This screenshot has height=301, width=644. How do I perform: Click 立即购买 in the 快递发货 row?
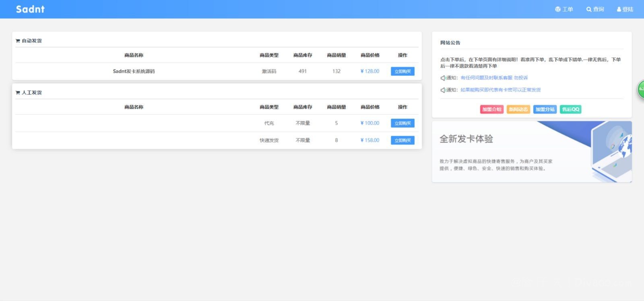(x=402, y=140)
